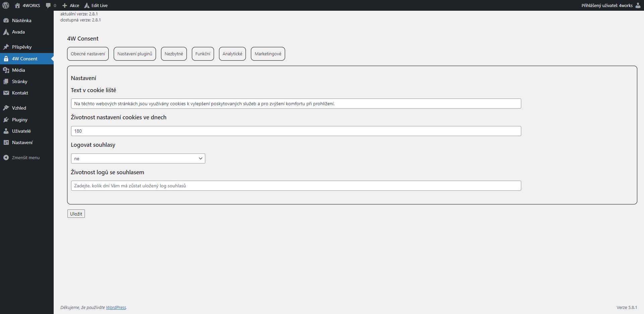Viewport: 644px width, 314px height.
Task: Click the 4WORKS site name link
Action: point(31,5)
